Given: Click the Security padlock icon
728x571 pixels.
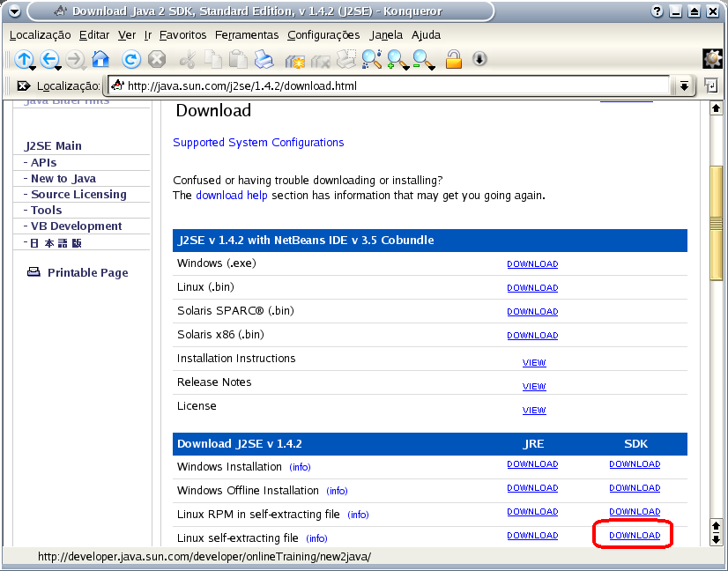Looking at the screenshot, I should click(x=454, y=59).
